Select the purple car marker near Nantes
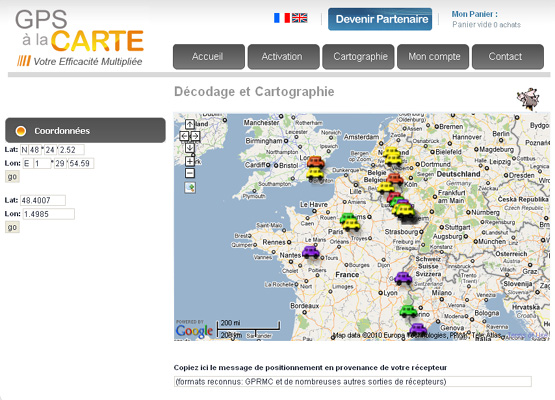 point(311,252)
